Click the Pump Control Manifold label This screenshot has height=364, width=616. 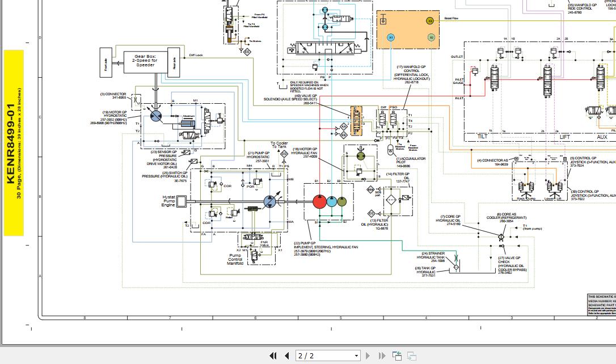[235, 259]
